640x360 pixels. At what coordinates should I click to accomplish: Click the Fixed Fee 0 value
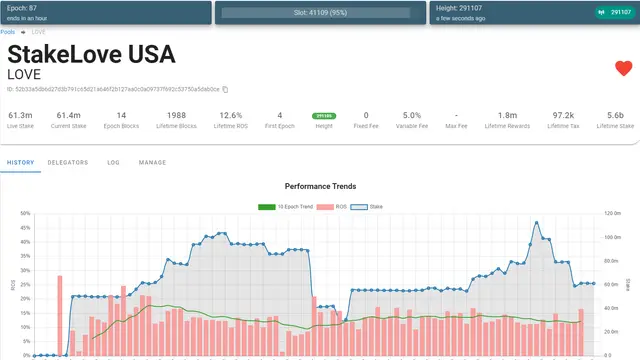point(366,116)
